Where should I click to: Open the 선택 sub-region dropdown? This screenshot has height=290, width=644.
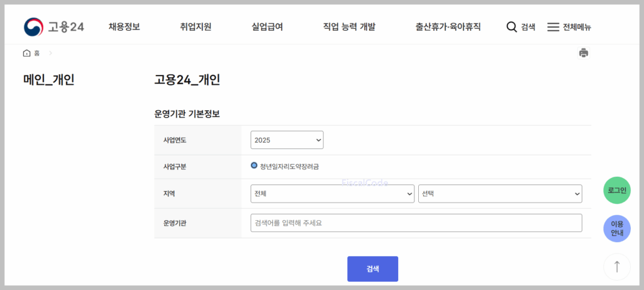(499, 194)
